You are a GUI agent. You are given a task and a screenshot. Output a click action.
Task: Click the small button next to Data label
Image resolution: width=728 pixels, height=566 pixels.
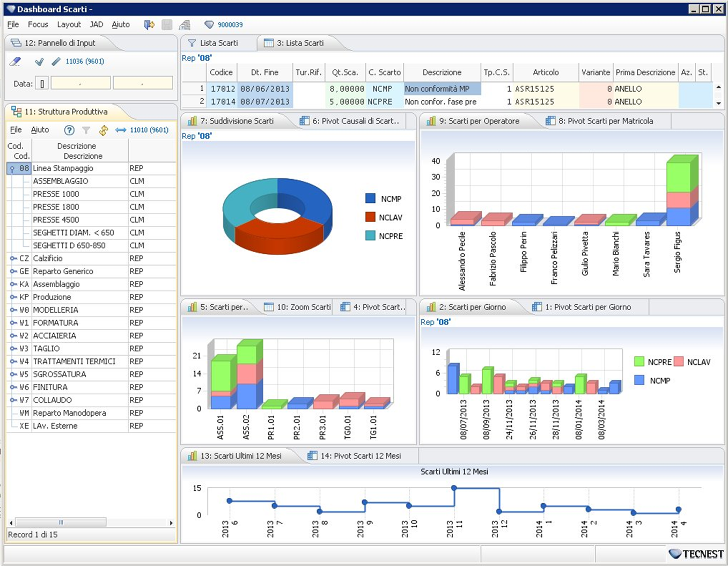[x=42, y=84]
